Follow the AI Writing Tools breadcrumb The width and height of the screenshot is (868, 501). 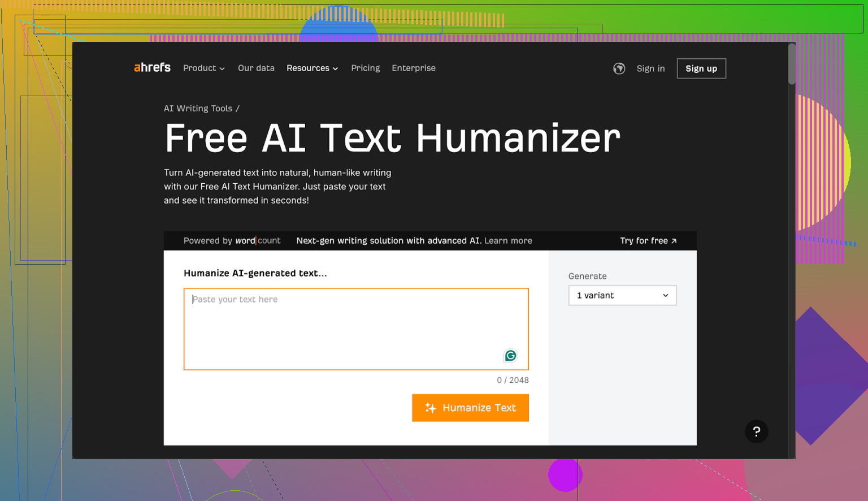[x=198, y=108]
